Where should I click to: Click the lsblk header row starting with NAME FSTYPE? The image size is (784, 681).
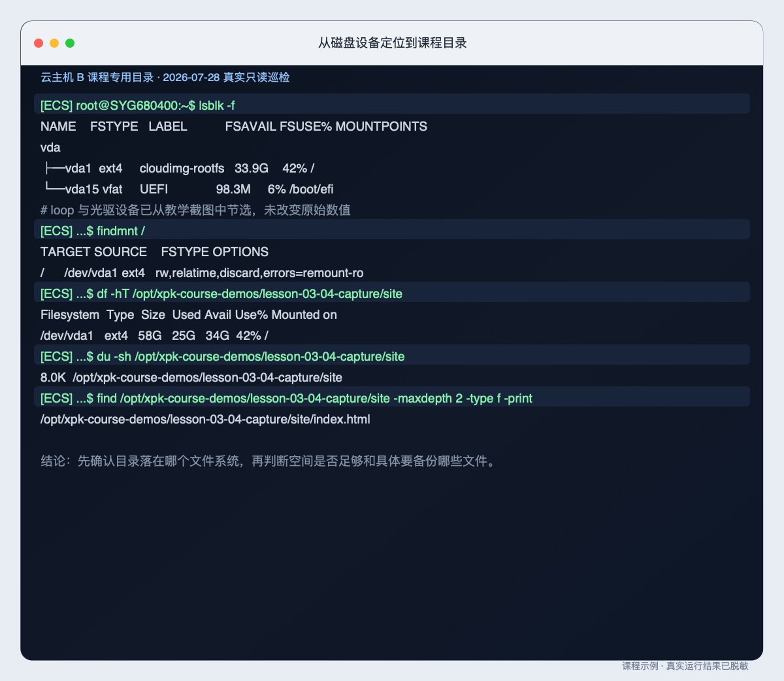point(234,126)
